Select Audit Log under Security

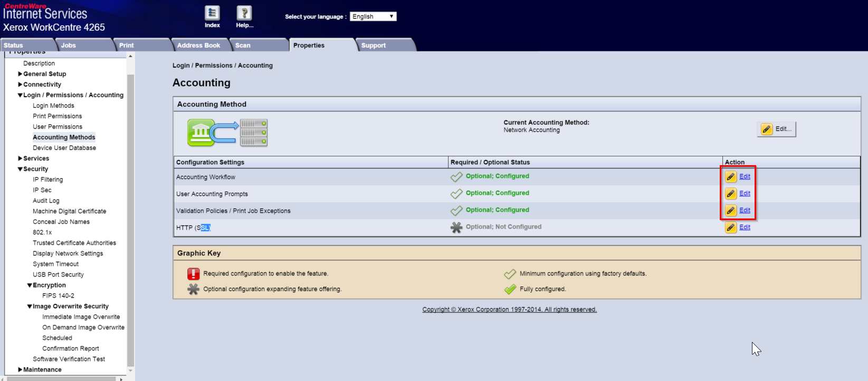46,201
